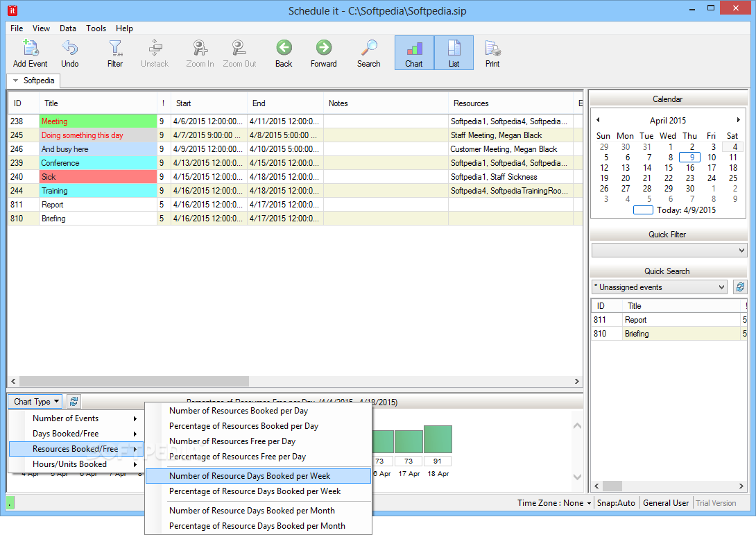Select Report in the Quick Search list

click(x=669, y=320)
